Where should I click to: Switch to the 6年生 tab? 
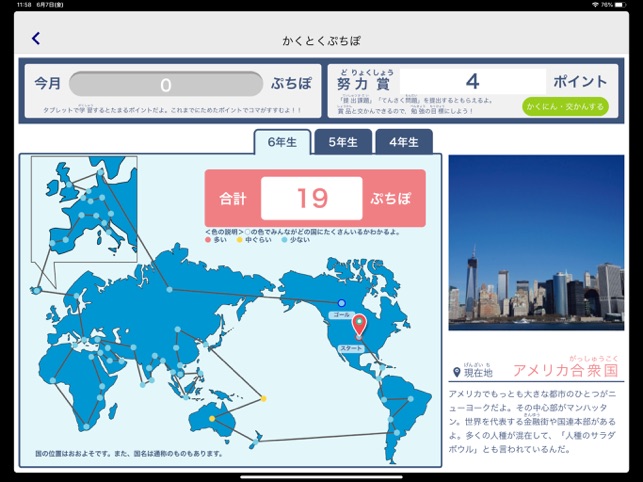282,142
